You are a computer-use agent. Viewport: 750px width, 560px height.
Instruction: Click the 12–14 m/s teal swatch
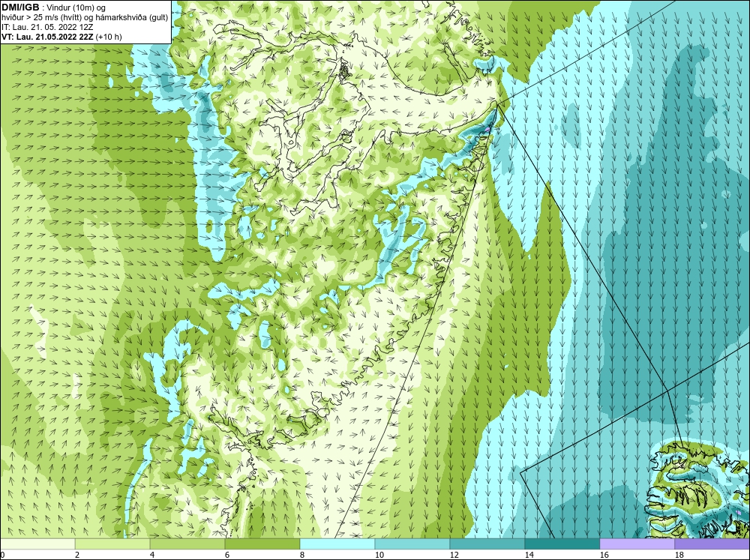[487, 544]
